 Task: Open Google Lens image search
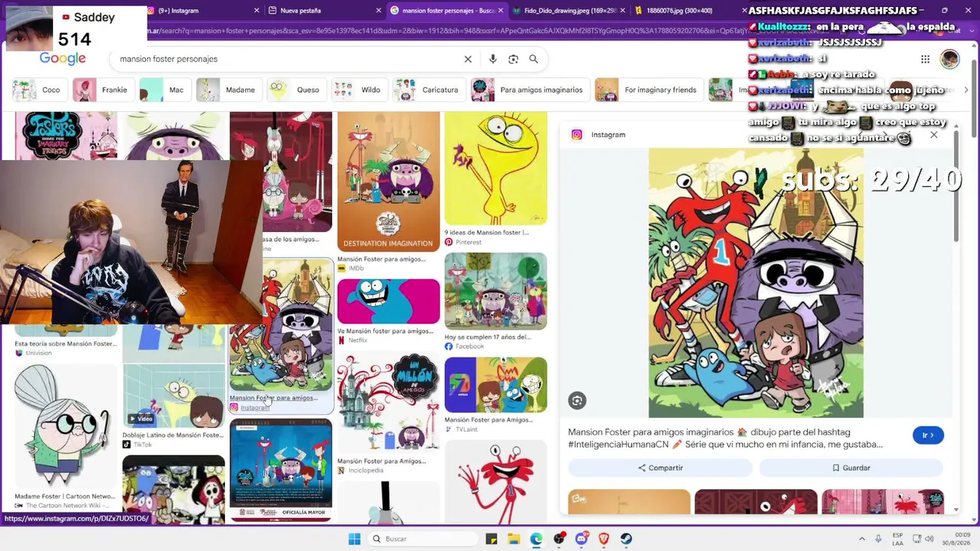[x=513, y=59]
